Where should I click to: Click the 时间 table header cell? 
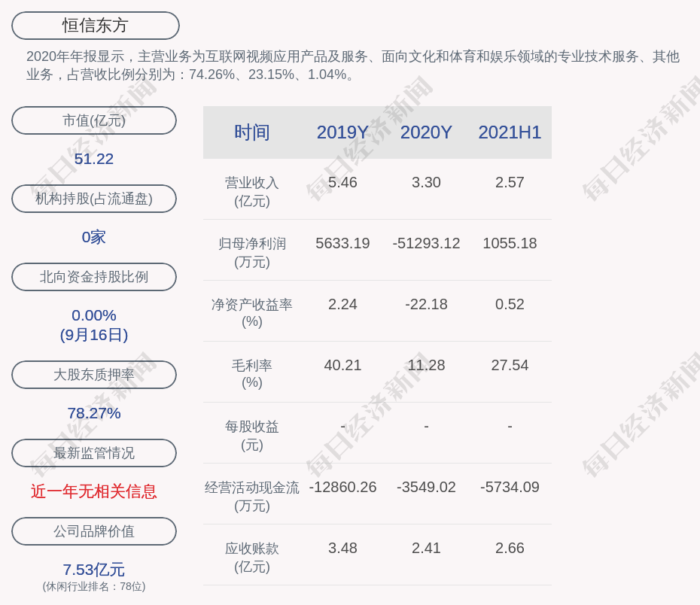click(251, 132)
